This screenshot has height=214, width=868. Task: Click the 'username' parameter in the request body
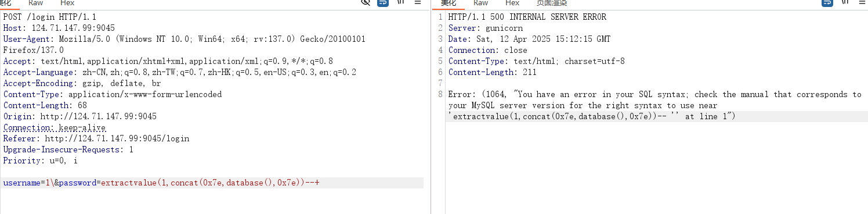tap(21, 183)
